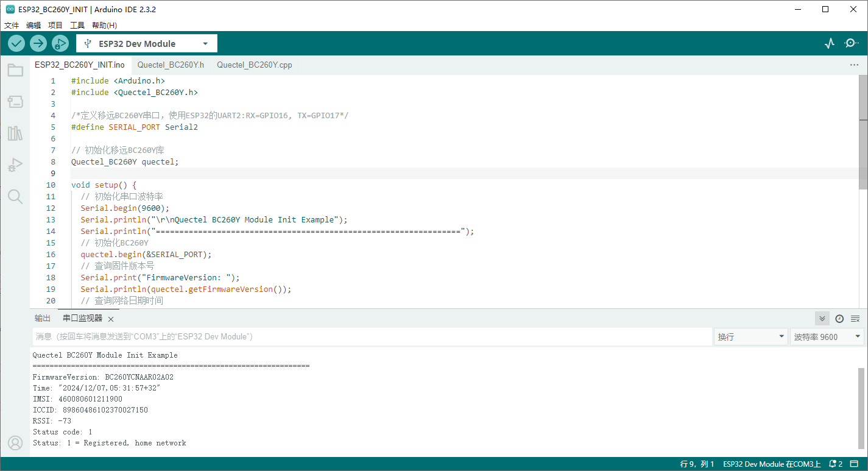Switch to Quectel_BC260Y.h tab
Image resolution: width=868 pixels, height=471 pixels.
171,65
